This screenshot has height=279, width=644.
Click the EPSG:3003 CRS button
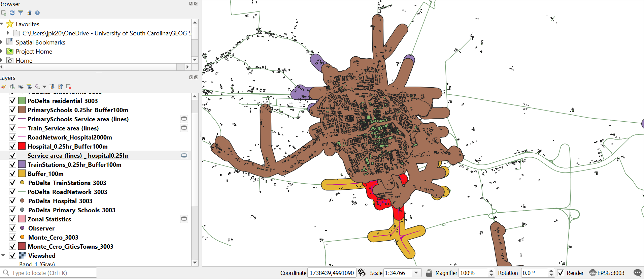607,273
